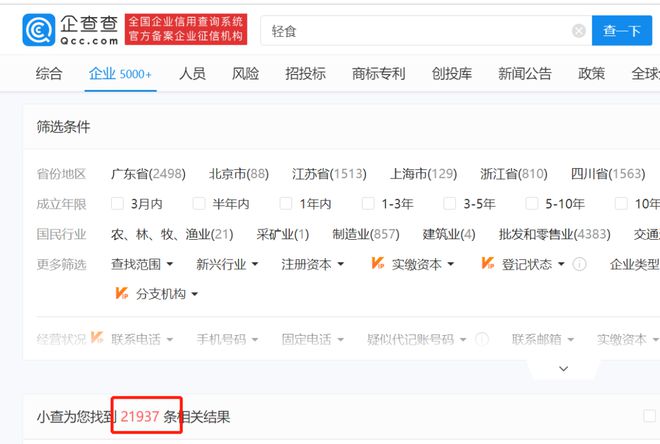Check the 5-10年 establishment filter
Image resolution: width=660 pixels, height=444 pixels.
[532, 204]
